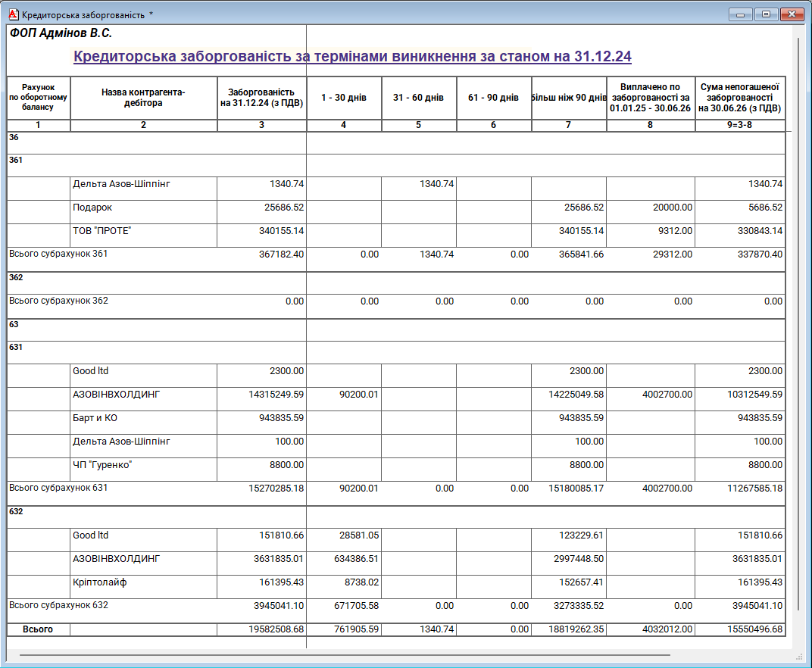This screenshot has width=812, height=668.
Task: Click the horizontal scrollbar at the bottom
Action: (x=345, y=654)
